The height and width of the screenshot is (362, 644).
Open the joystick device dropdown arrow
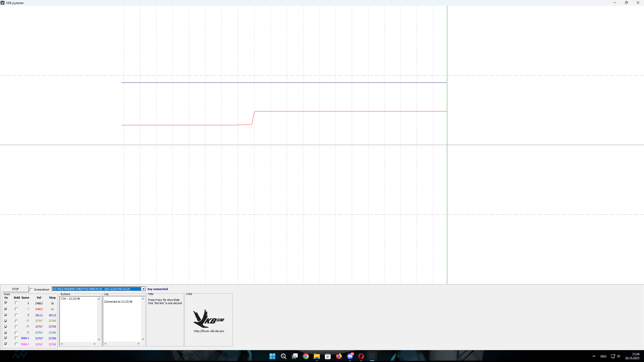tap(143, 289)
